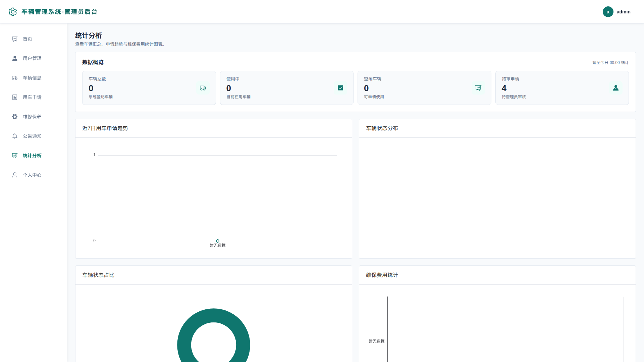Click the 车辆状态分布 heading

[382, 128]
